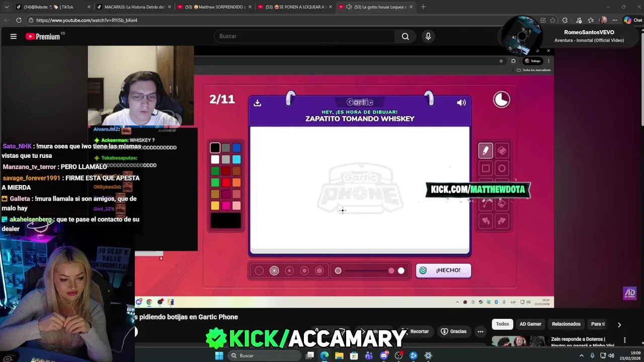The image size is (644, 362).
Task: Open Edge tab actions chevron
Action: tap(7, 7)
